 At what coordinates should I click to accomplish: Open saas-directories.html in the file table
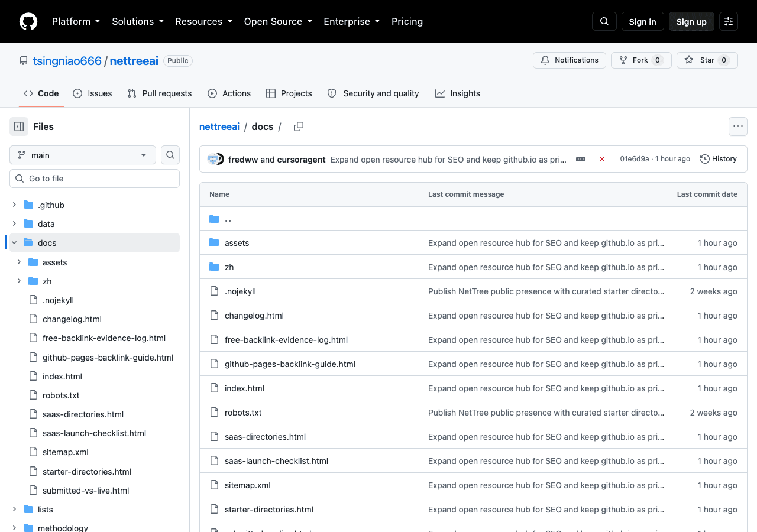point(265,437)
